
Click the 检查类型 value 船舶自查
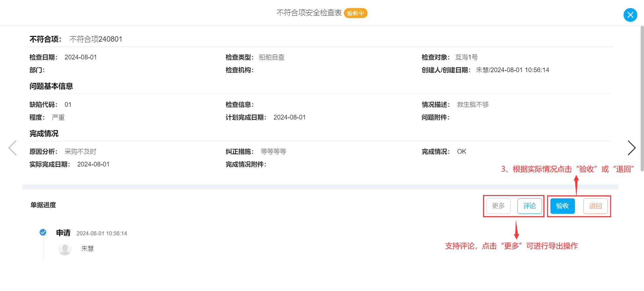[x=272, y=57]
